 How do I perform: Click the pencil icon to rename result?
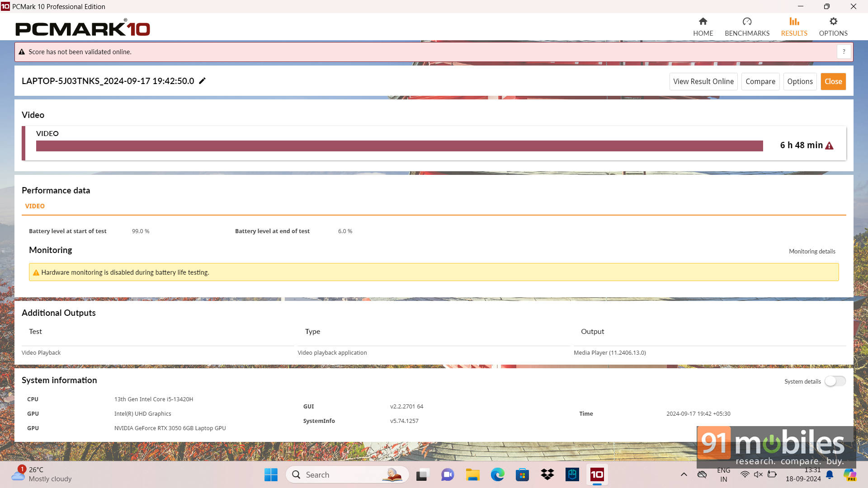click(x=203, y=81)
